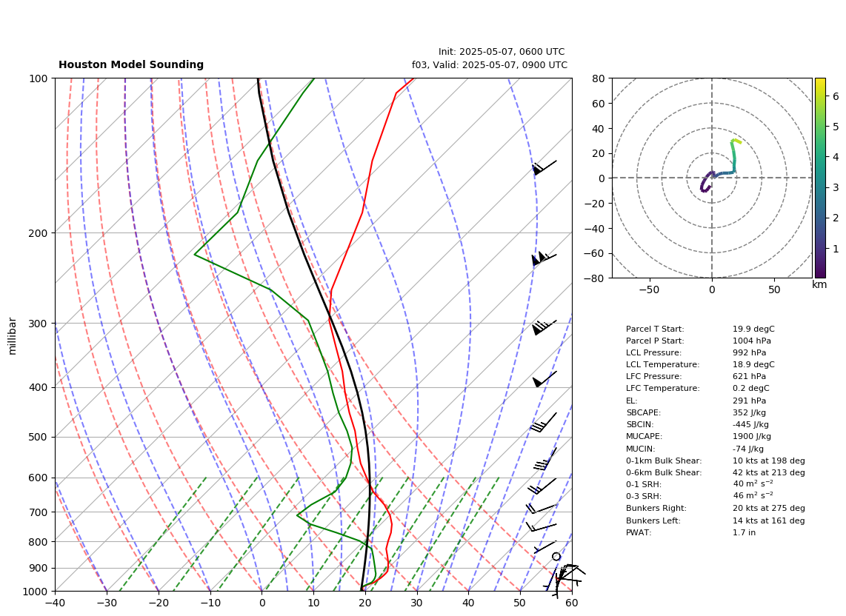Select the "1900 J/kg" value

click(752, 436)
